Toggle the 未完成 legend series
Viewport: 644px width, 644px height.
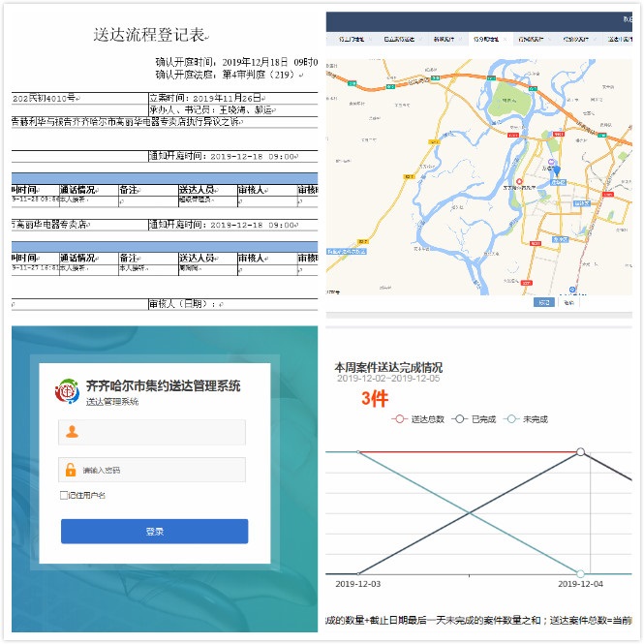tap(525, 419)
